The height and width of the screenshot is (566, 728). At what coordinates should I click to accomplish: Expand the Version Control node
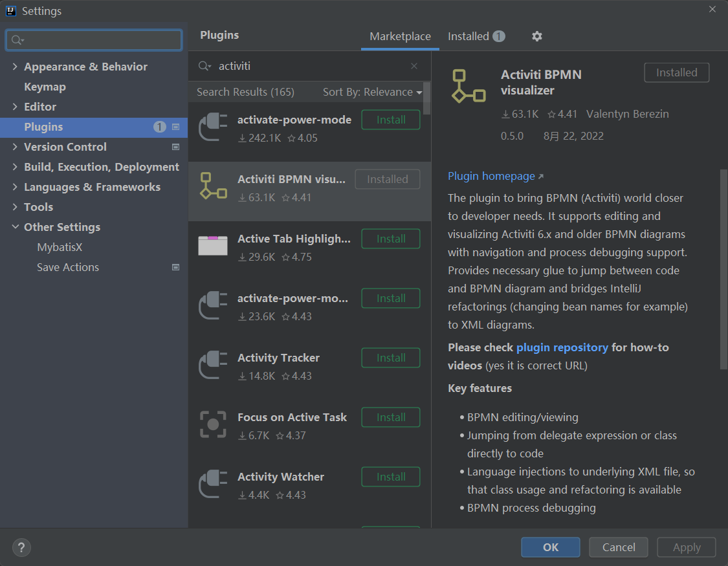click(x=15, y=147)
